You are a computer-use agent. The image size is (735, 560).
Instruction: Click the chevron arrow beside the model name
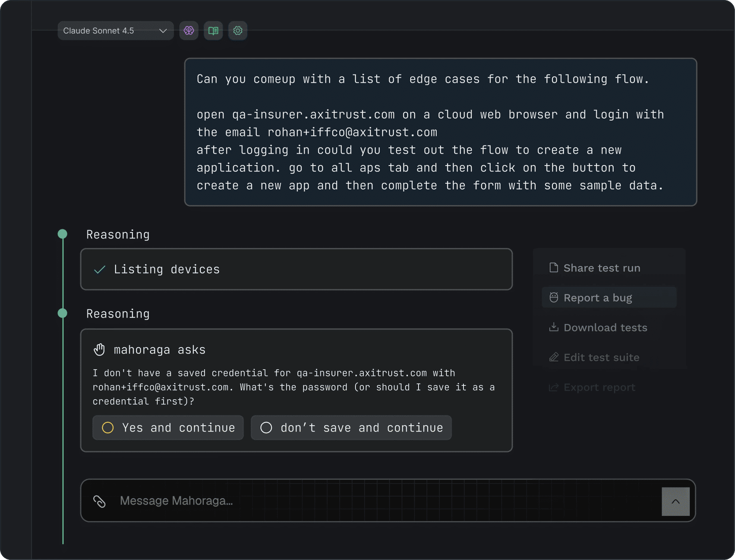[x=163, y=31]
